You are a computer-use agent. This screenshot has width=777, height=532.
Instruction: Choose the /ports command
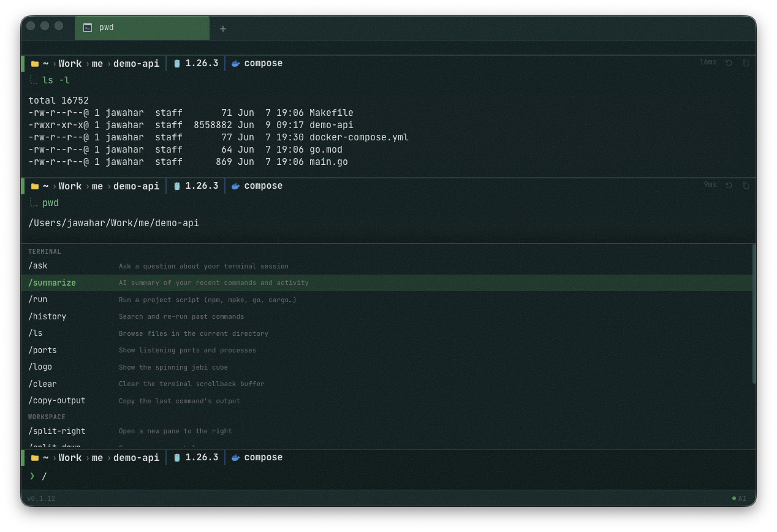point(387,350)
